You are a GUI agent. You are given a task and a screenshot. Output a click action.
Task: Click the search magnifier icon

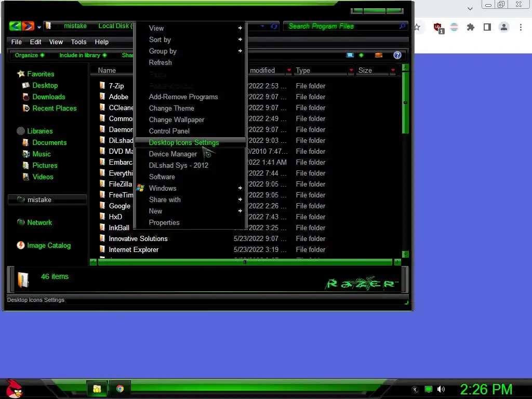click(403, 26)
